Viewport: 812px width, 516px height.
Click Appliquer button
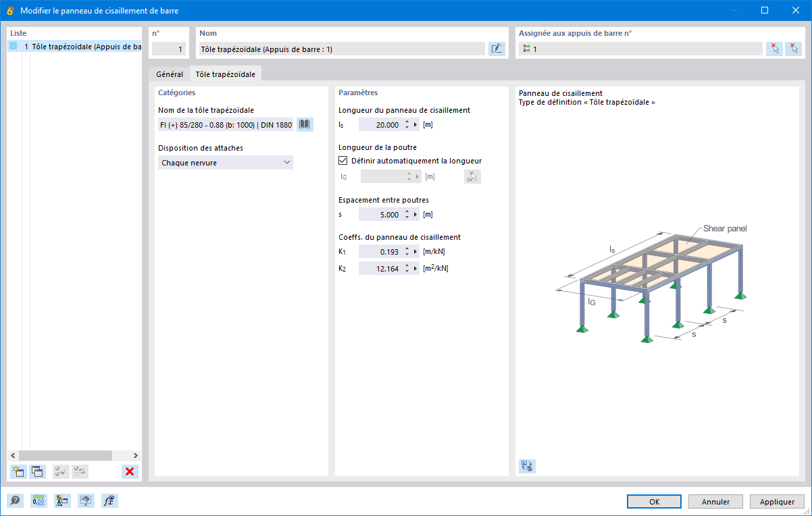[x=777, y=502]
